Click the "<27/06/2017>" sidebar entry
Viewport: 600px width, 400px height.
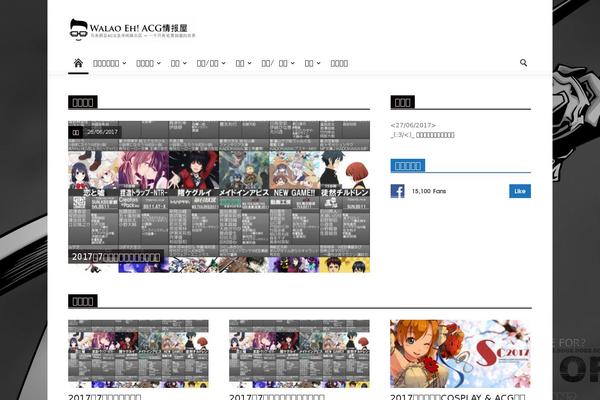pos(413,125)
